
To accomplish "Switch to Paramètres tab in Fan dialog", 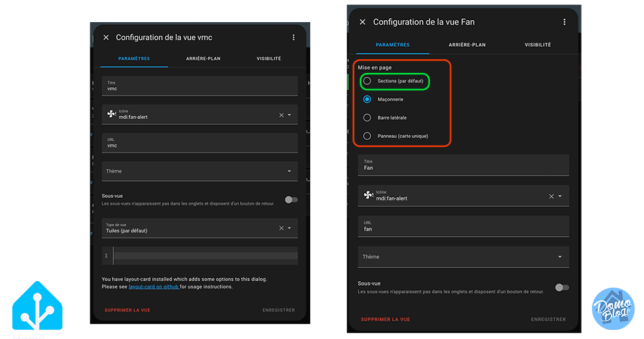I will [393, 45].
